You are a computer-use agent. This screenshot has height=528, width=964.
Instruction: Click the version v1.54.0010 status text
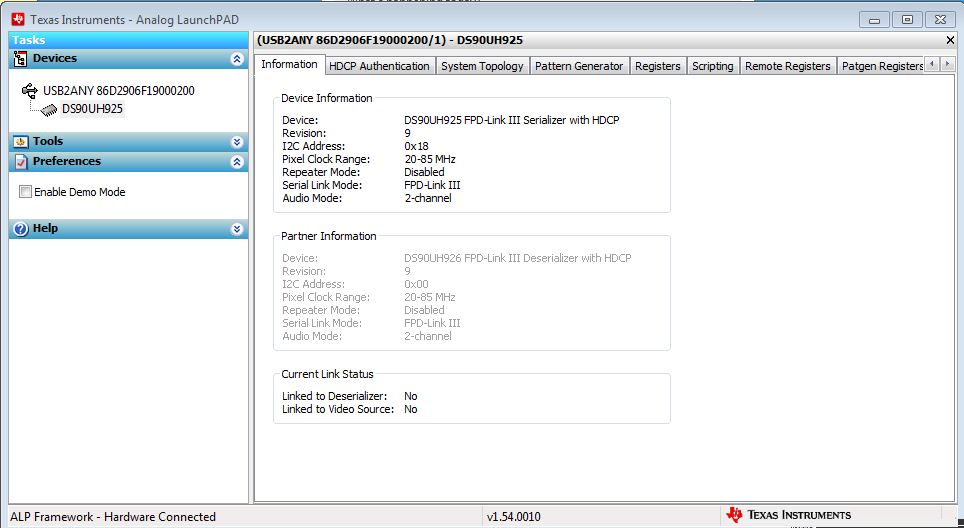tap(513, 517)
